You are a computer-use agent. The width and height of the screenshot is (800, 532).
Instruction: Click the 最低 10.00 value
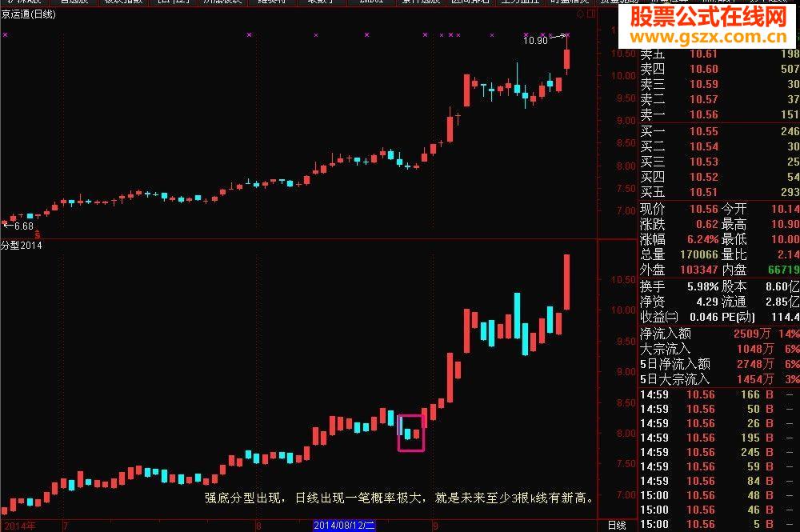click(785, 239)
